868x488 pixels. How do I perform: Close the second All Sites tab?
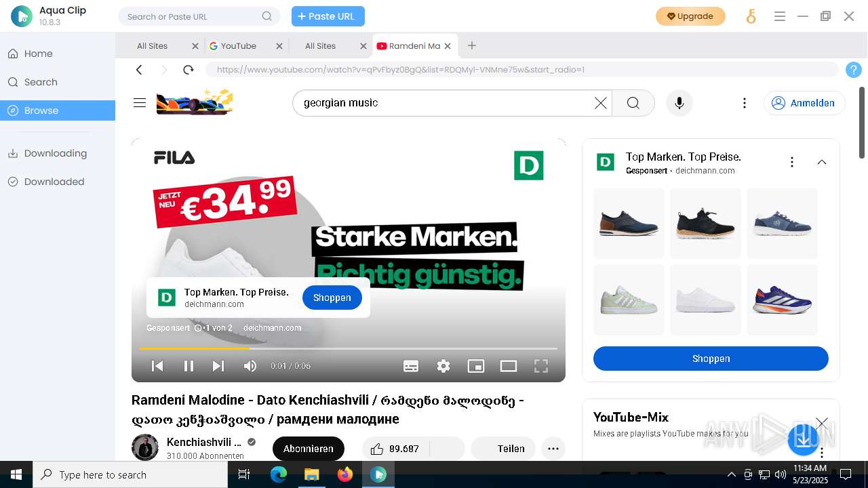pyautogui.click(x=363, y=46)
